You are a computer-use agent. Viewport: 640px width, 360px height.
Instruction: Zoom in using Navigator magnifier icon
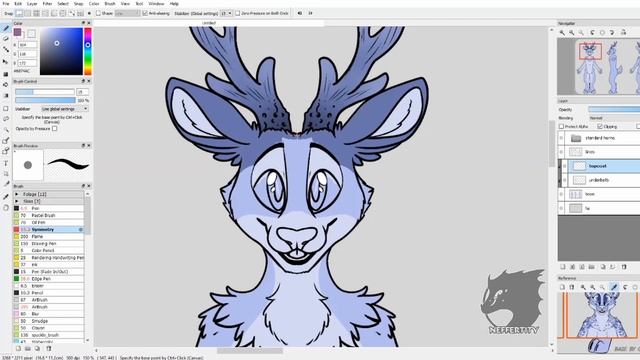562,32
